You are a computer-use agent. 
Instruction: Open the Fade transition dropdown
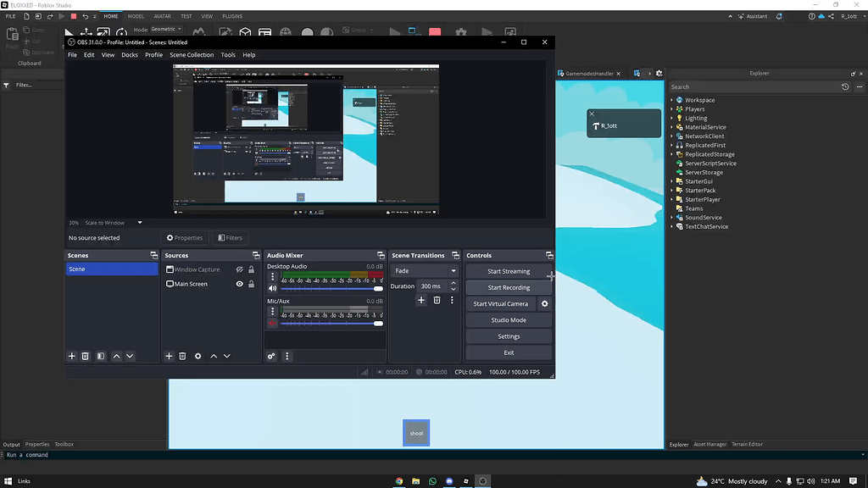[424, 270]
